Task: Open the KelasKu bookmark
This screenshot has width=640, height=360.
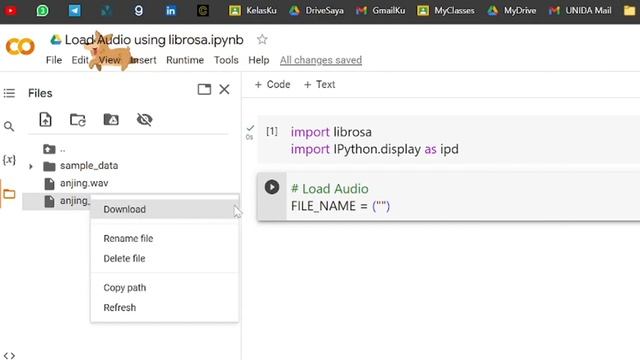Action: [253, 10]
